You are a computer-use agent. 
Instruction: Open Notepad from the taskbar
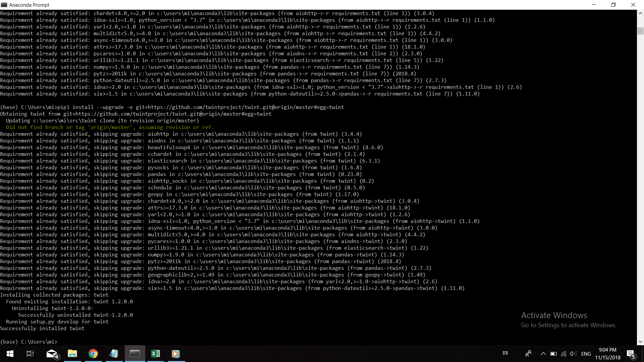pyautogui.click(x=114, y=354)
